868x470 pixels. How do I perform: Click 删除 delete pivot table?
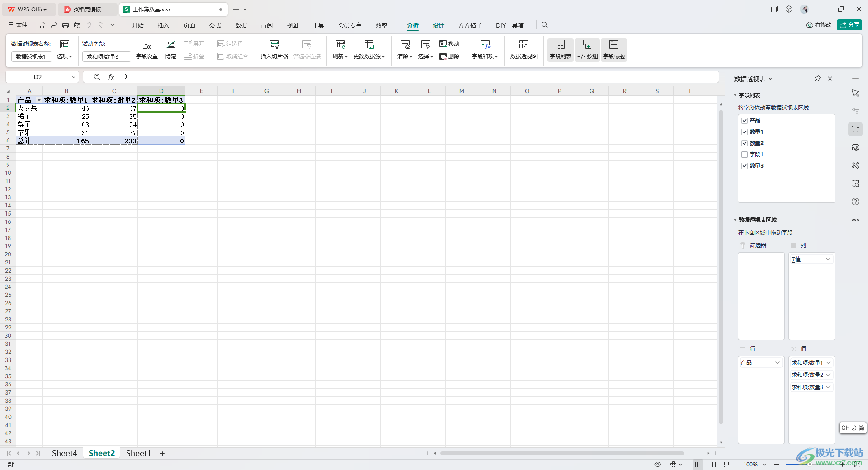[449, 56]
